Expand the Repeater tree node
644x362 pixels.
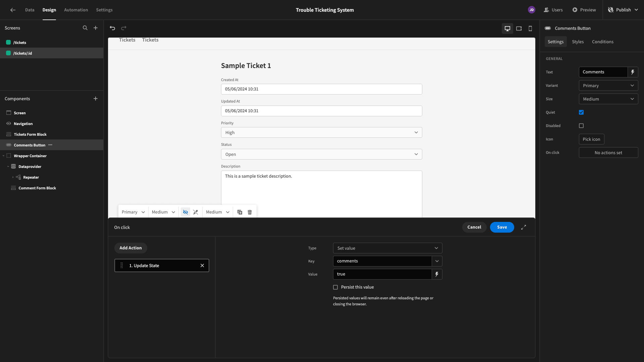point(13,177)
